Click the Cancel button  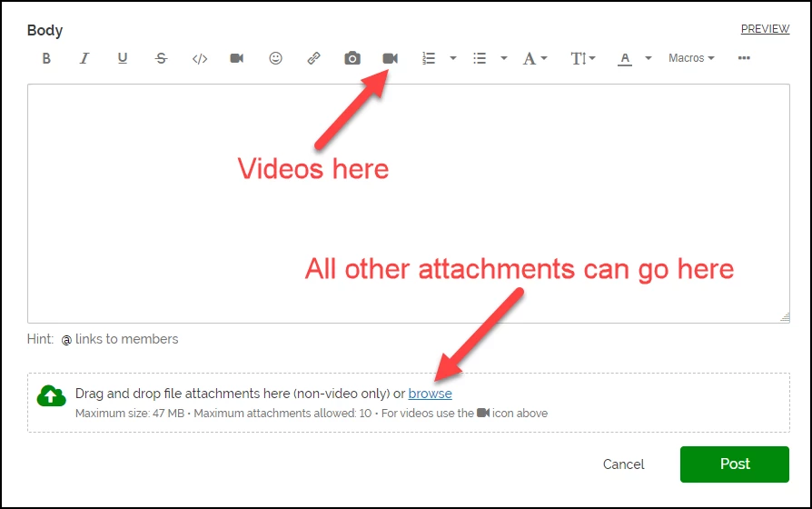coord(623,464)
